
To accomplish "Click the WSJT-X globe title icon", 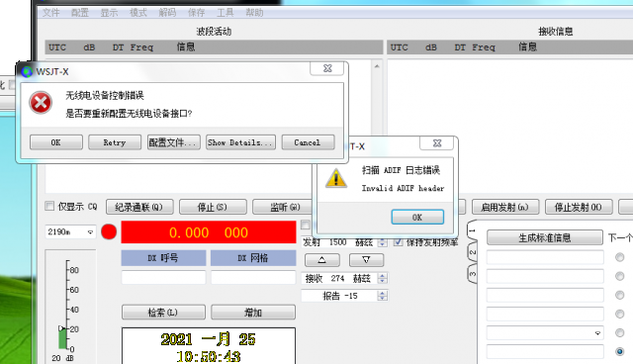I will 27,72.
